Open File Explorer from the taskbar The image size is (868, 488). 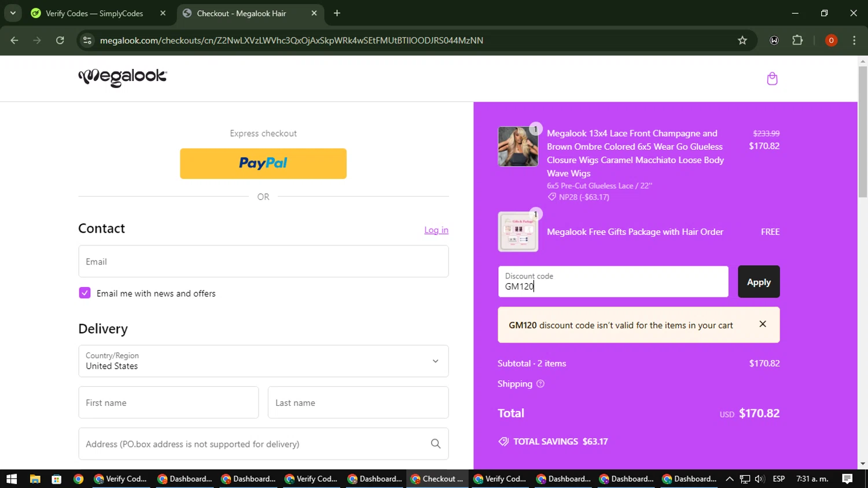click(x=35, y=479)
